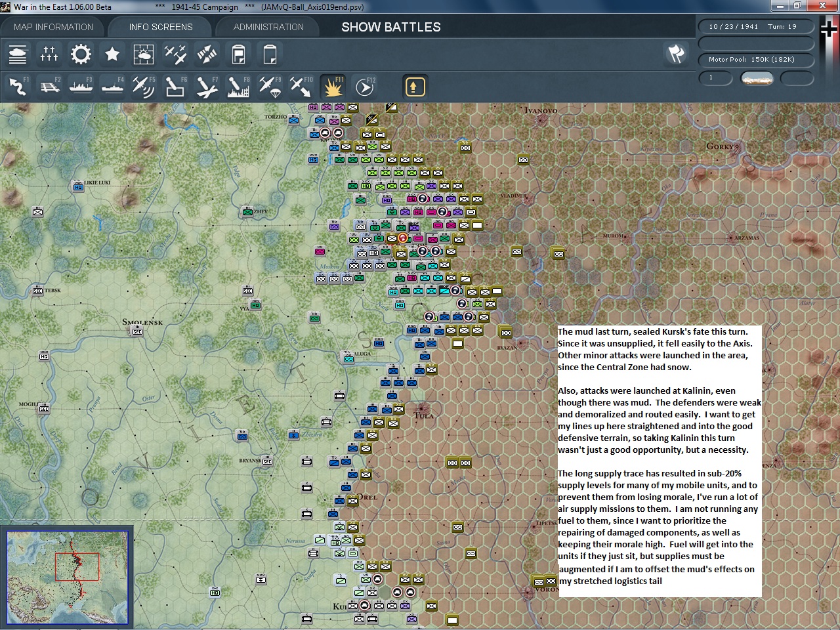Select F2 rail mode

pos(49,86)
